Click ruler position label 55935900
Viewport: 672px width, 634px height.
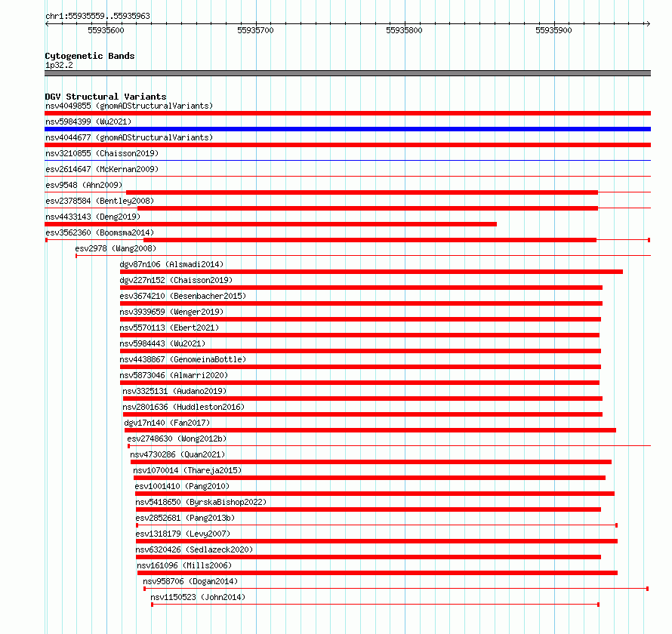click(553, 30)
